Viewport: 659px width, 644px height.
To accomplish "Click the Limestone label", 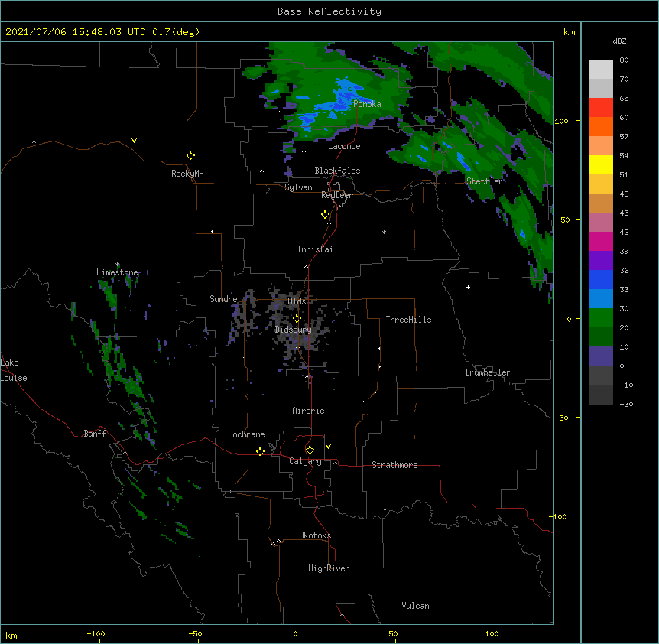I will (x=117, y=272).
